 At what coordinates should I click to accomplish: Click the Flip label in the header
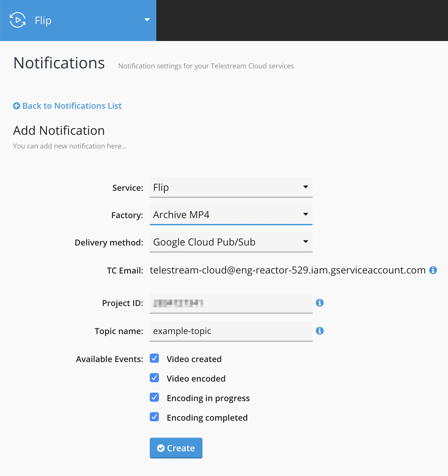click(43, 21)
